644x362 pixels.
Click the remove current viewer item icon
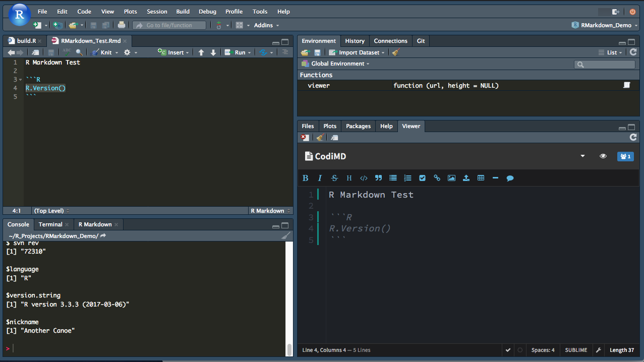(305, 137)
